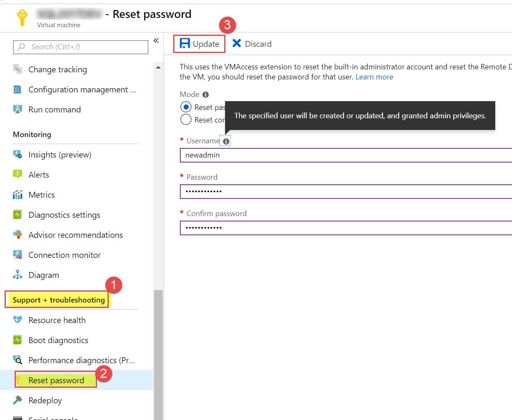Expand the Mode info indicator
The width and height of the screenshot is (512, 420).
206,94
